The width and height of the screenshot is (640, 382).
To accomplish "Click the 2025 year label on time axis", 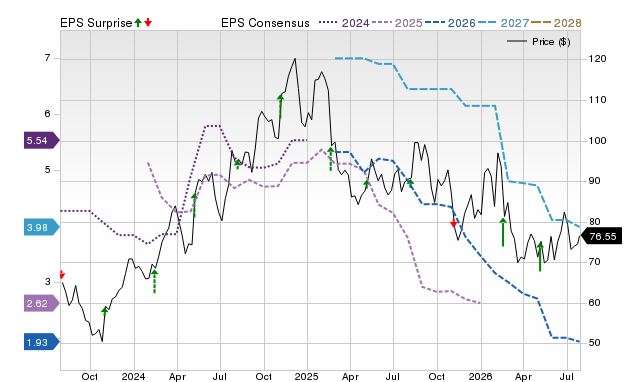I will coord(307,376).
